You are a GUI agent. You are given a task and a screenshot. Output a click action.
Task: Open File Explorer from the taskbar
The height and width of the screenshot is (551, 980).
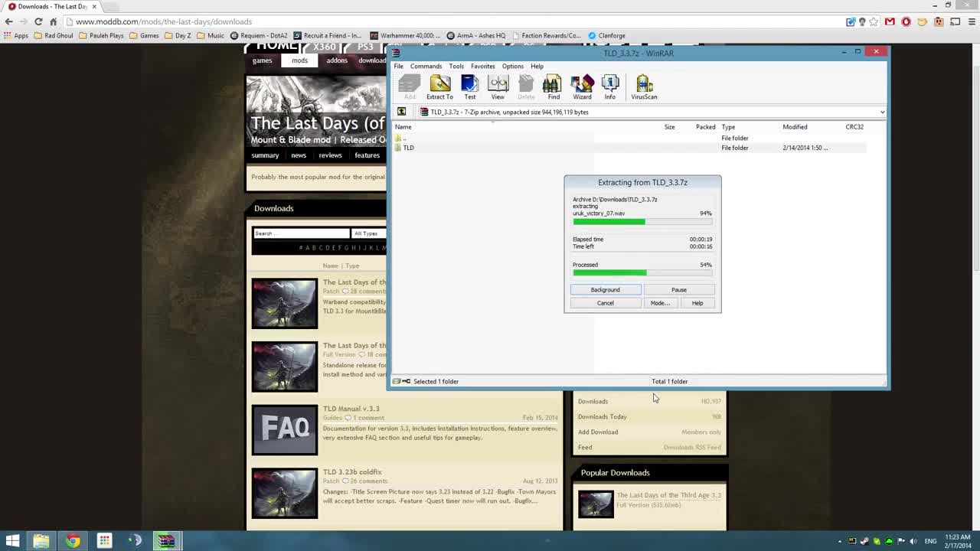41,541
